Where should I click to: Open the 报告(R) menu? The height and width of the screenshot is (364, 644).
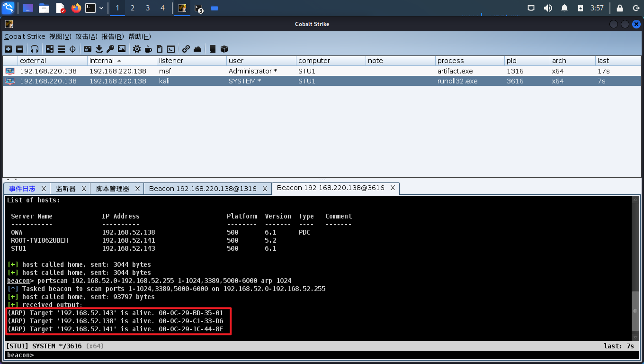pyautogui.click(x=113, y=36)
